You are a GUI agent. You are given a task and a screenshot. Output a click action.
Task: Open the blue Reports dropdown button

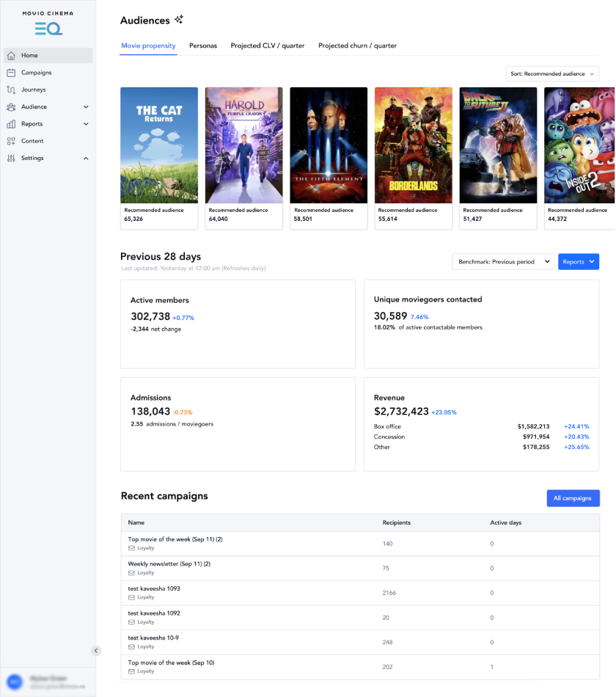coord(578,262)
